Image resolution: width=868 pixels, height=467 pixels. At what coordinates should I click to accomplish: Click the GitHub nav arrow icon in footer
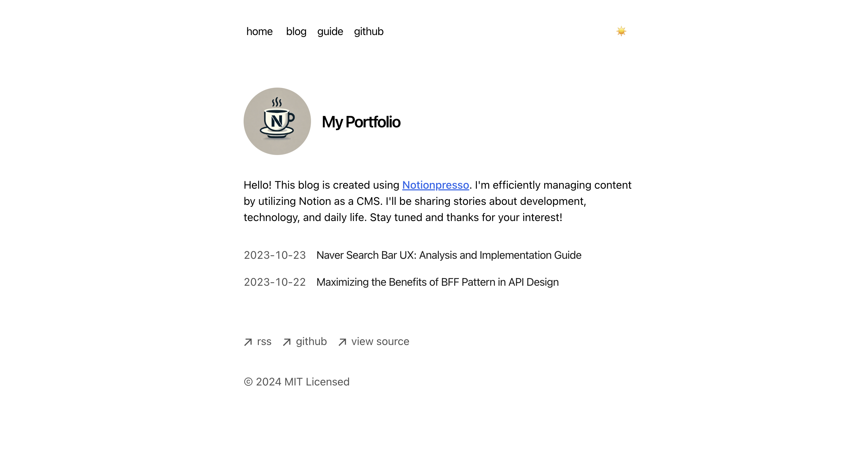click(287, 342)
